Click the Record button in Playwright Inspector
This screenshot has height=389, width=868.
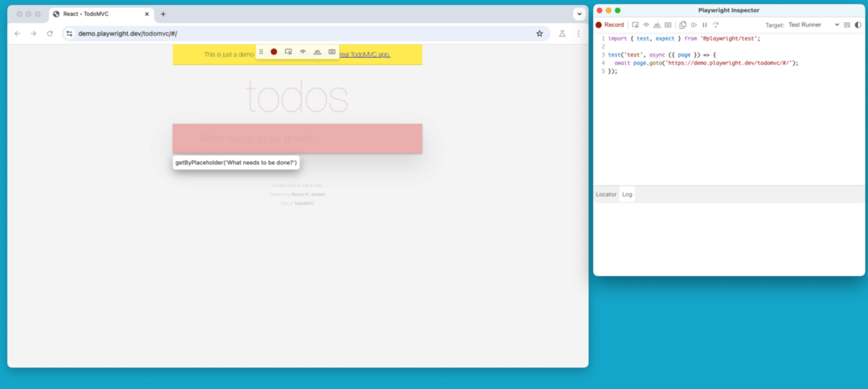[610, 25]
